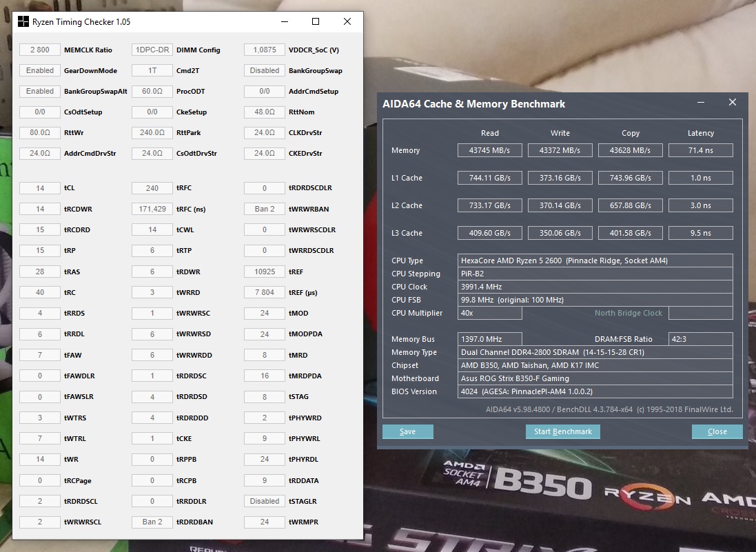Viewport: 756px width, 552px height.
Task: Click Memory Latency result 71.4 ns
Action: click(701, 150)
